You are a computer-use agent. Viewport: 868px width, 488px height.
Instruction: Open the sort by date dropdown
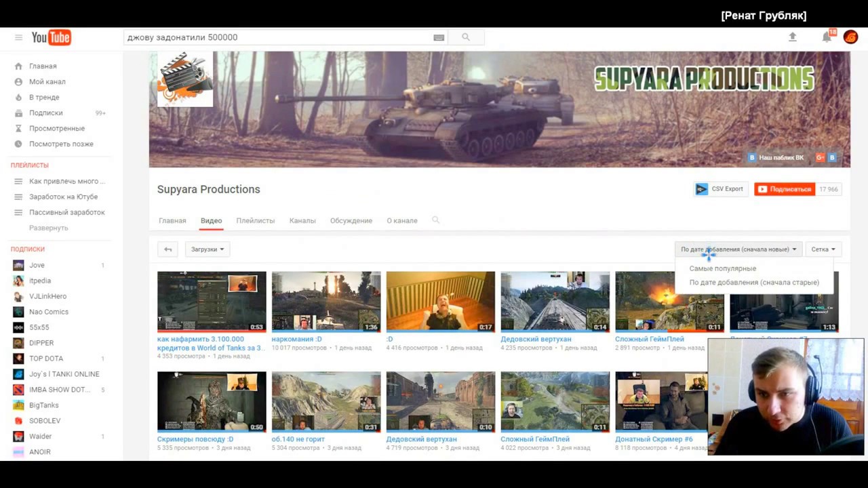[738, 249]
